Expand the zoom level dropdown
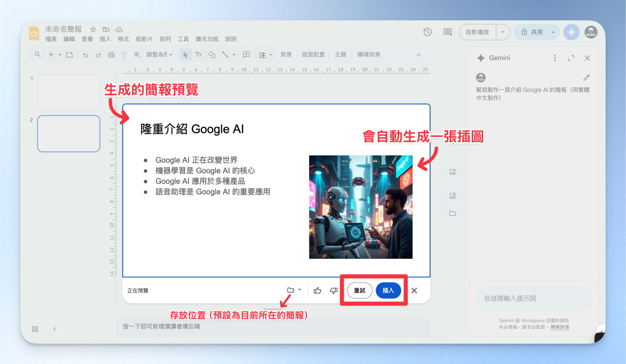Image resolution: width=626 pixels, height=364 pixels. click(159, 55)
